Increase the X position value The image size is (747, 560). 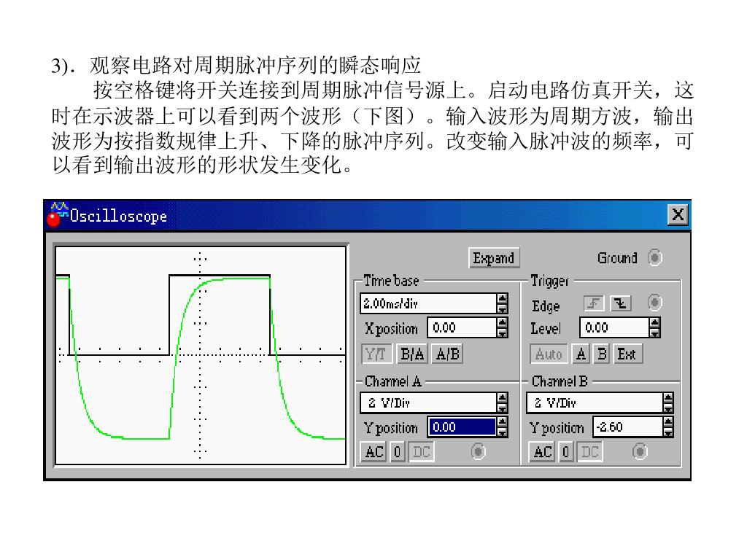pos(502,323)
